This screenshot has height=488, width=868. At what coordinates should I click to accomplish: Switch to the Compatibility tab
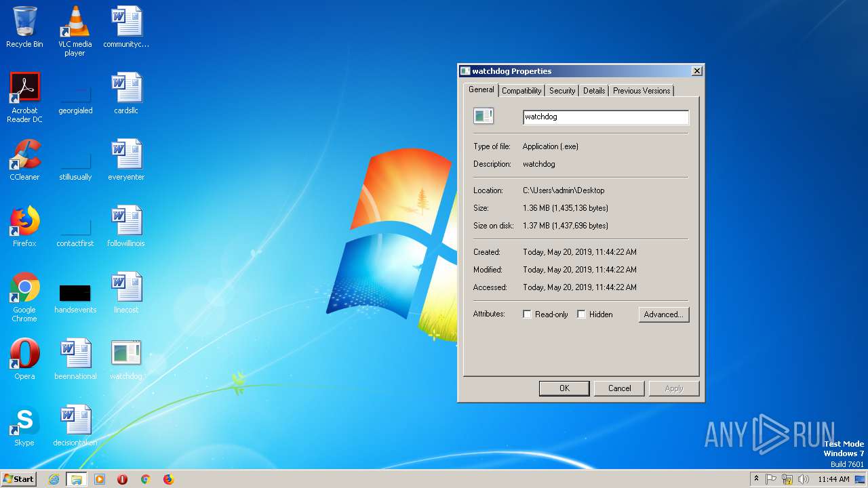tap(521, 91)
